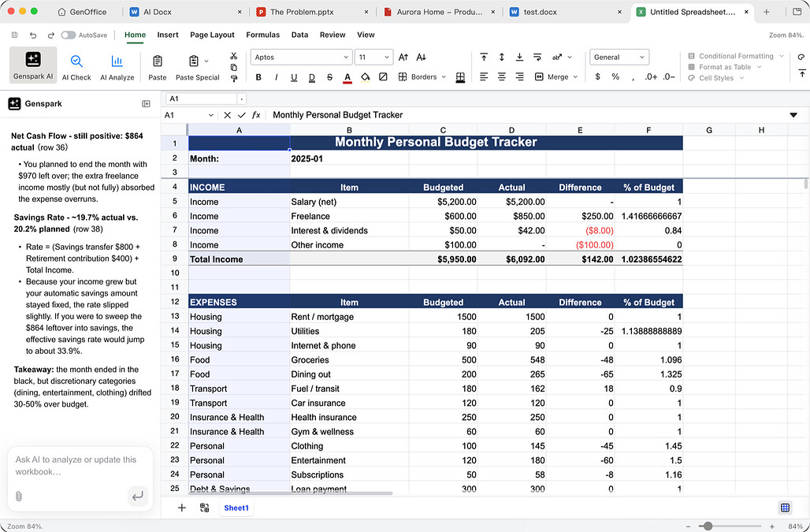Align cell content to vertical middle
The image size is (810, 532).
point(502,58)
